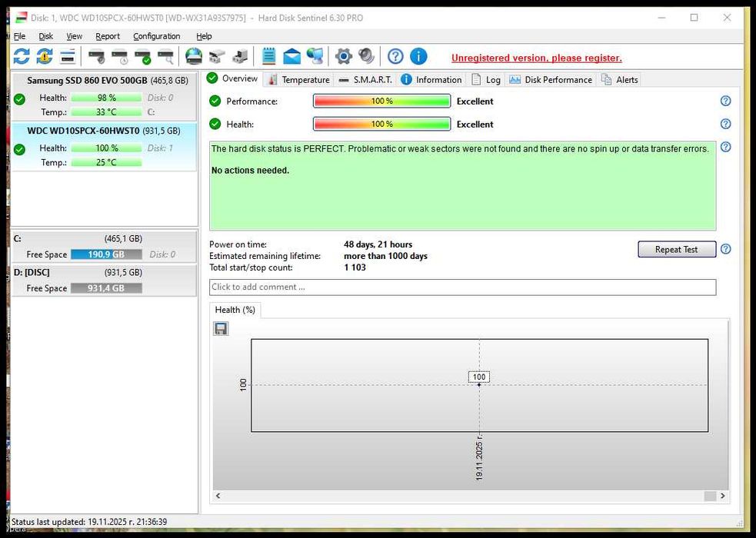This screenshot has height=538, width=756.
Task: Click green check icon of Samsung SSD entry
Action: (x=19, y=99)
